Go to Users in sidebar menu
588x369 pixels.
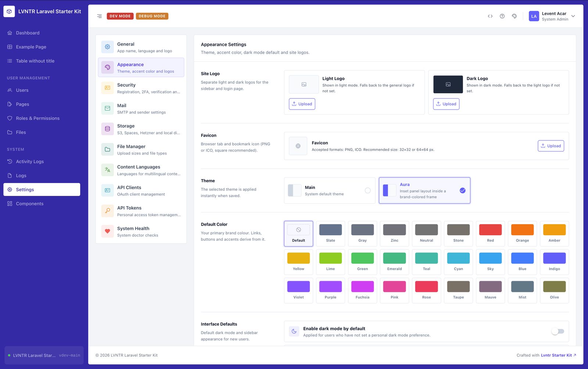pos(42,90)
